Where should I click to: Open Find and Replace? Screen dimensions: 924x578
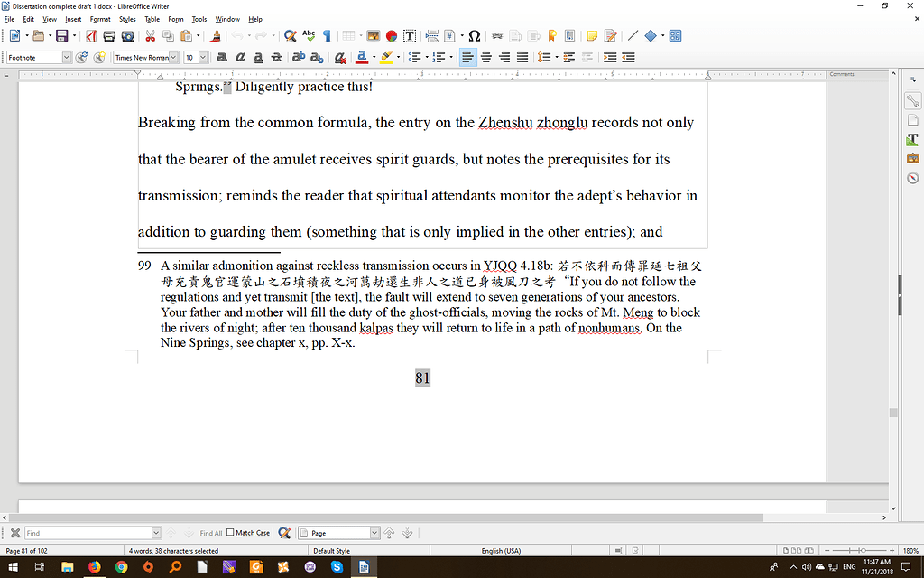[x=290, y=36]
